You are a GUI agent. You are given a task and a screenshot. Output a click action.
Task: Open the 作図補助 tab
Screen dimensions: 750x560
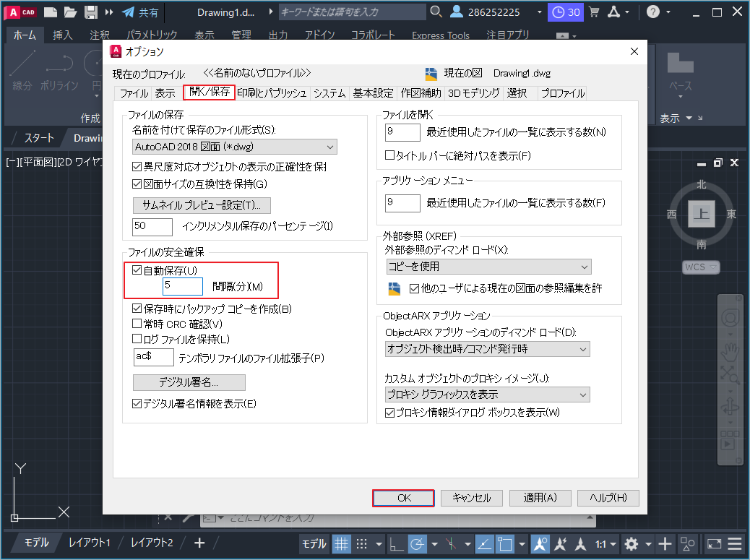(421, 92)
